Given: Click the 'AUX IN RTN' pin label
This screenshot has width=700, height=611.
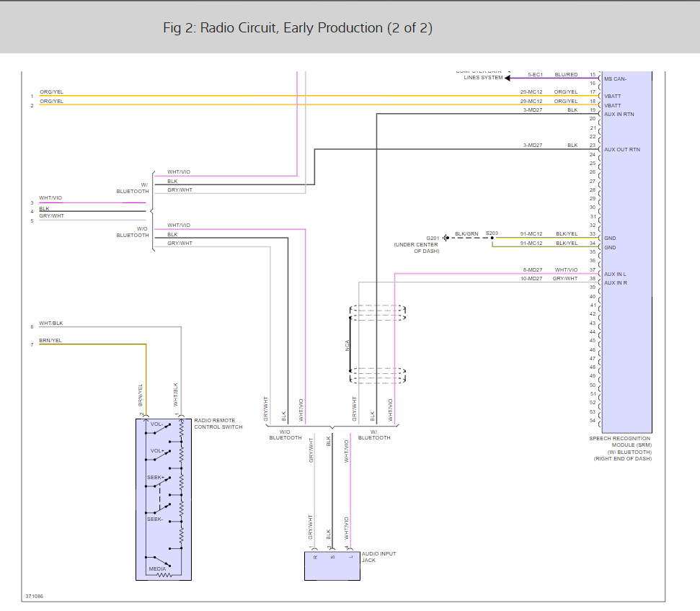Looking at the screenshot, I should tap(619, 115).
